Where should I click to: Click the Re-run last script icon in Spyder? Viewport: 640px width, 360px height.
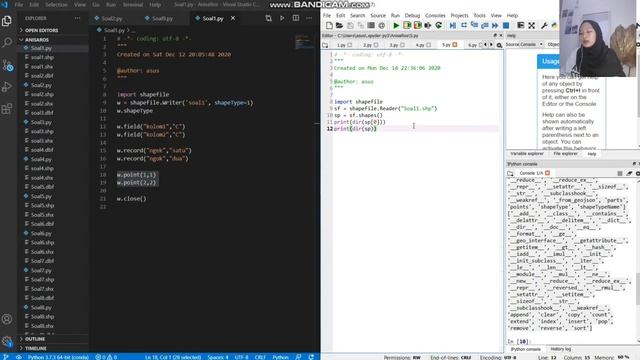[439, 25]
